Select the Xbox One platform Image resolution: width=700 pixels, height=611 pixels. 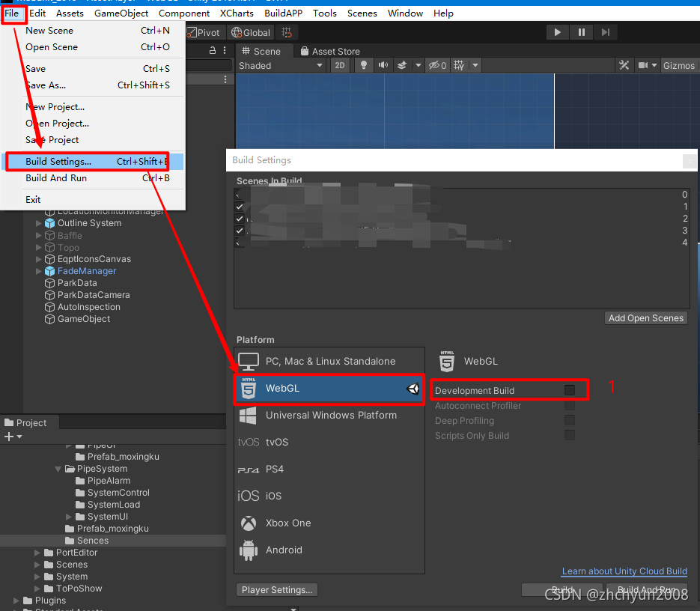coord(329,523)
